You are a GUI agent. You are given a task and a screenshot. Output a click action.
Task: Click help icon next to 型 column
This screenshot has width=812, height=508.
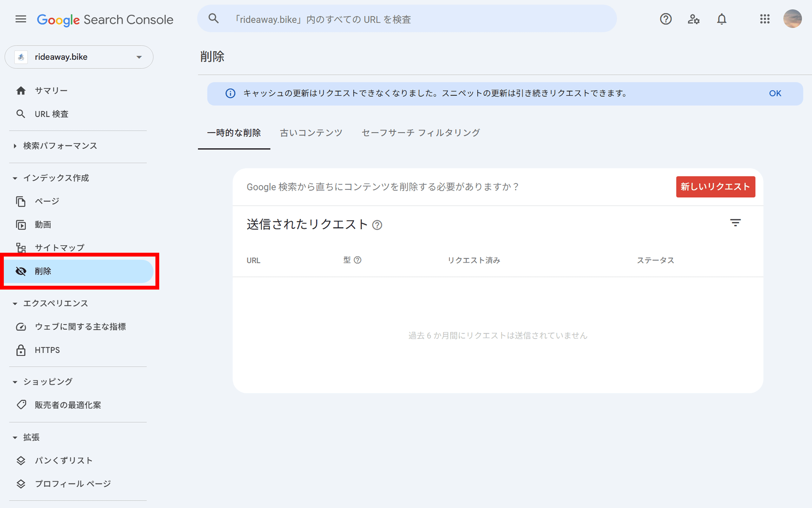point(358,260)
